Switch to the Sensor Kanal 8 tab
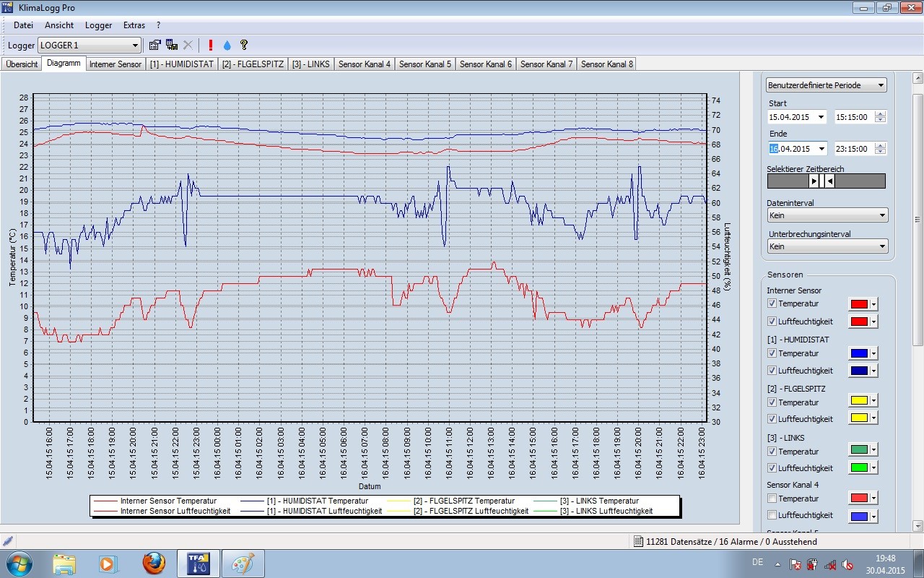This screenshot has width=924, height=578. click(607, 64)
